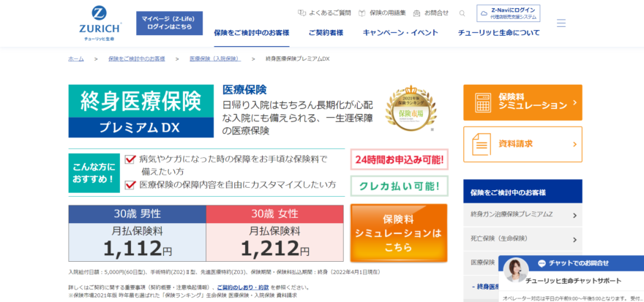644x302 pixels.
Task: Click the red checkmark beside 医療保険の保障内容を自由に
Action: [x=130, y=185]
